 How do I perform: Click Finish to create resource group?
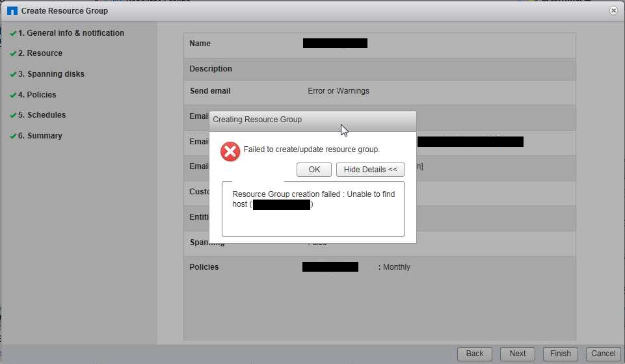tap(560, 354)
